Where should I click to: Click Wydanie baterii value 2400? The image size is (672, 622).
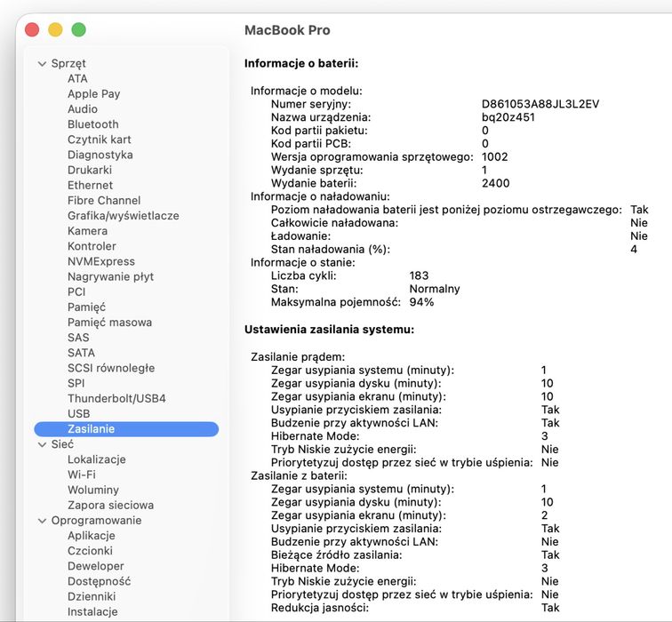coord(495,183)
